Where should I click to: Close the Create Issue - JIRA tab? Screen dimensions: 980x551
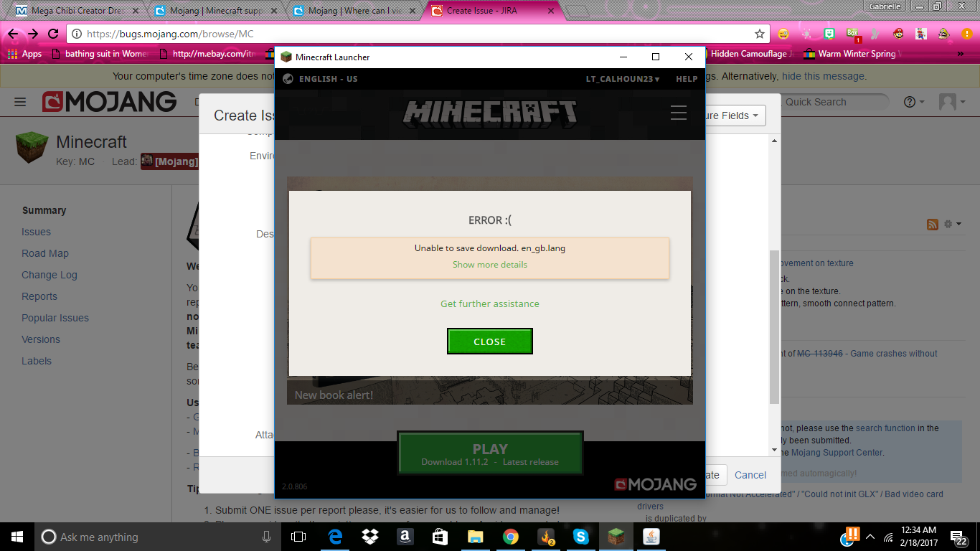552,11
